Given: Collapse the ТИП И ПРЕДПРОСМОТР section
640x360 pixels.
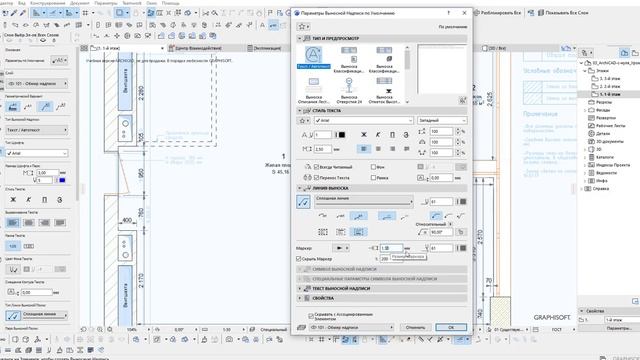Looking at the screenshot, I should coord(300,38).
